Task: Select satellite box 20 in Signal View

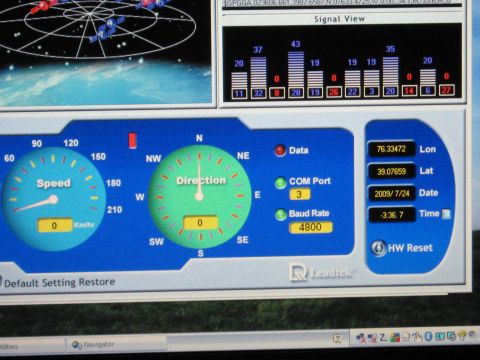Action: 390,91
